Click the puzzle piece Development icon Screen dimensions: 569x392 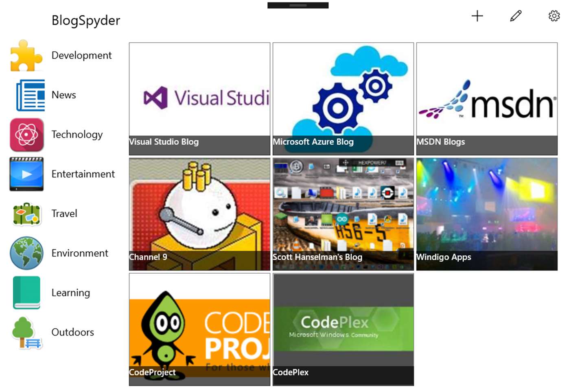click(x=26, y=56)
